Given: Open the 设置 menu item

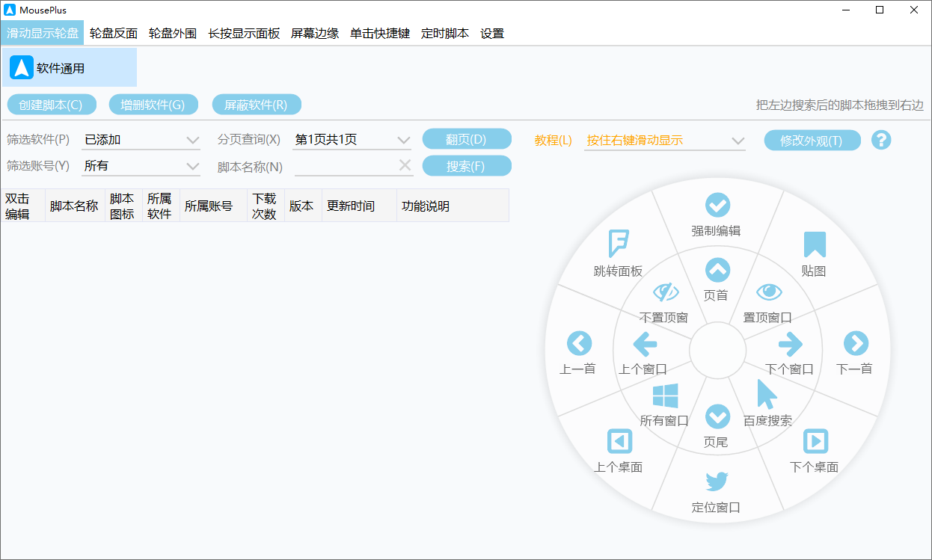Looking at the screenshot, I should [492, 34].
